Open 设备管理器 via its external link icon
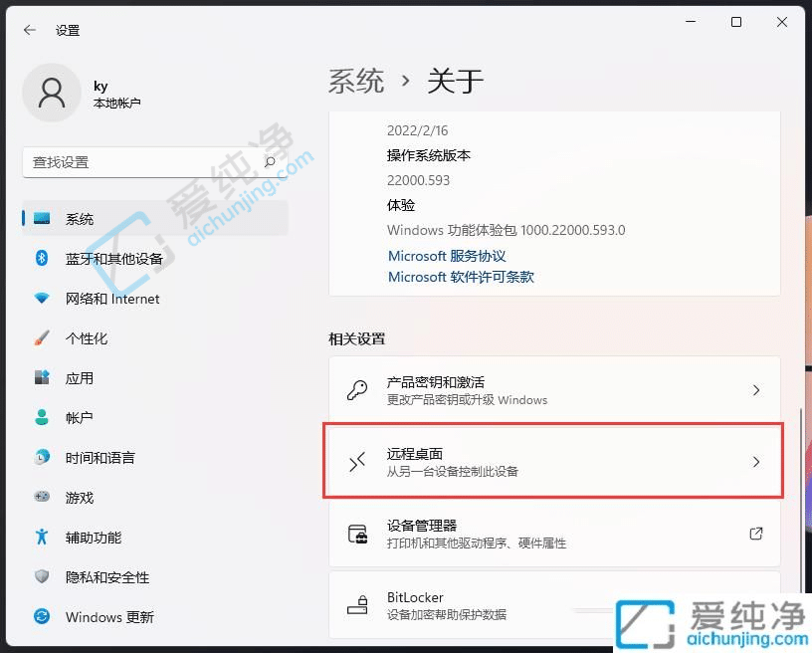 pyautogui.click(x=755, y=534)
